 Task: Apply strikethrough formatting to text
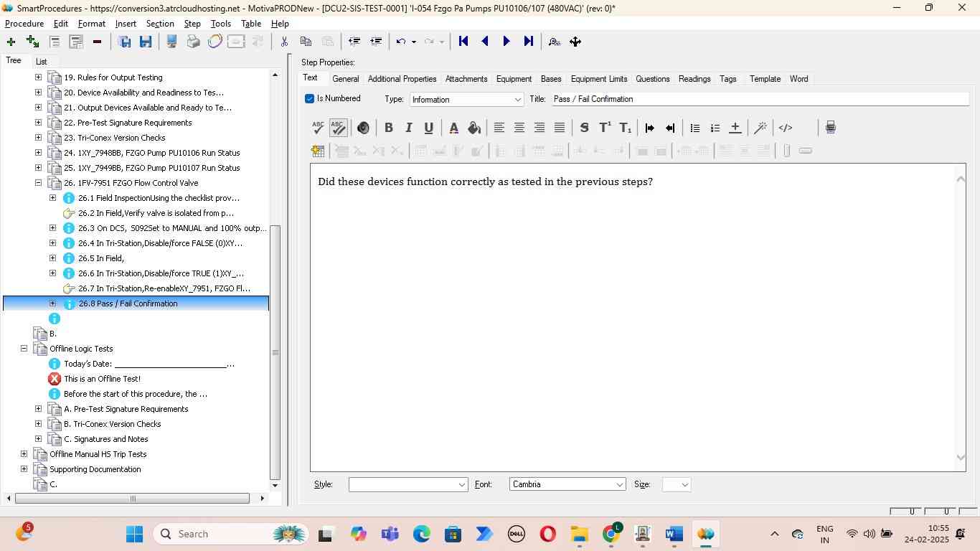pyautogui.click(x=584, y=128)
